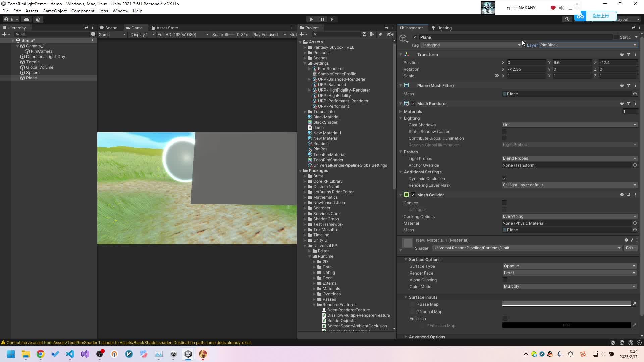Open the Window menu

120,11
